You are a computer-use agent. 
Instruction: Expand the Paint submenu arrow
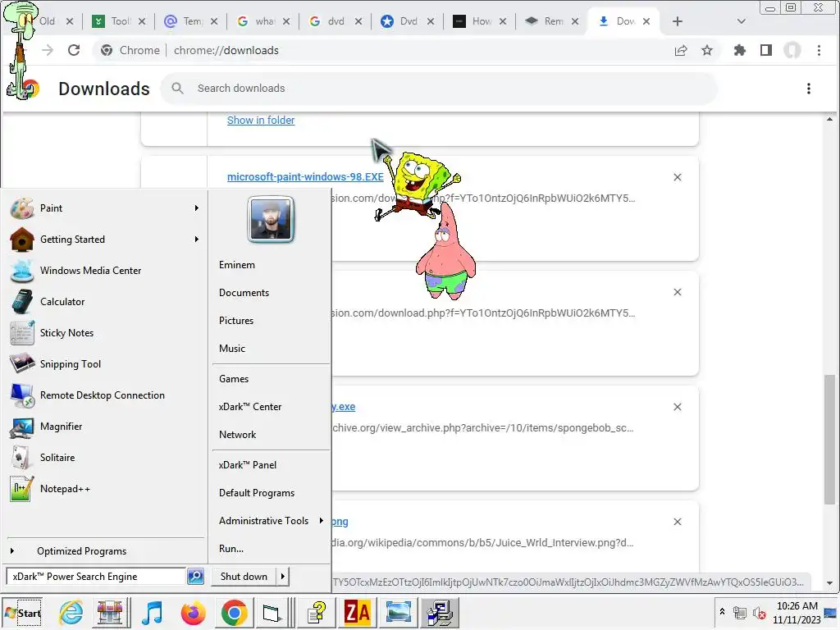coord(197,208)
